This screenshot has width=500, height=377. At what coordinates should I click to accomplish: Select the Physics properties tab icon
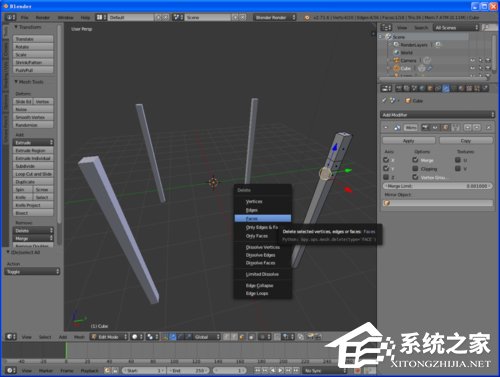pos(485,88)
